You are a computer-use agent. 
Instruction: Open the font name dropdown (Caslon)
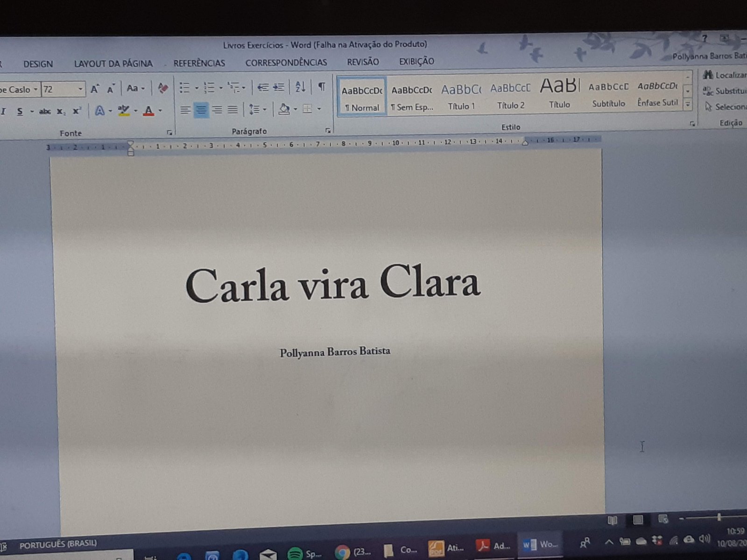tap(35, 89)
